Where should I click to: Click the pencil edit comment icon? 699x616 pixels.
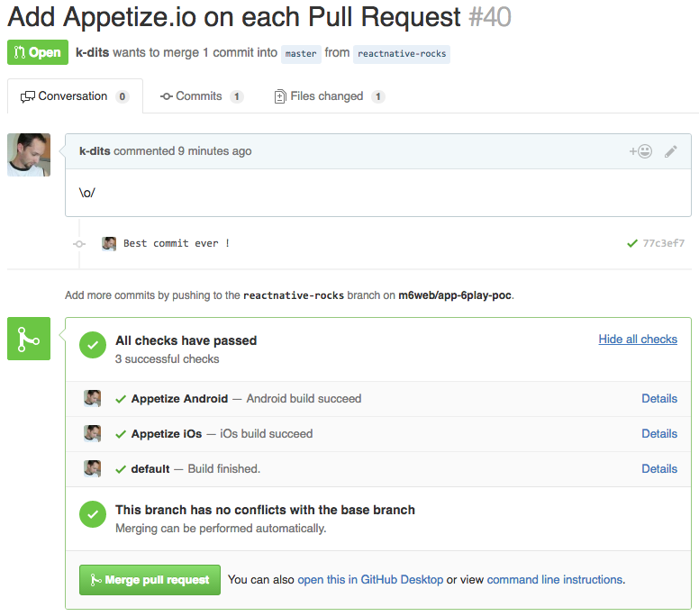[x=670, y=151]
